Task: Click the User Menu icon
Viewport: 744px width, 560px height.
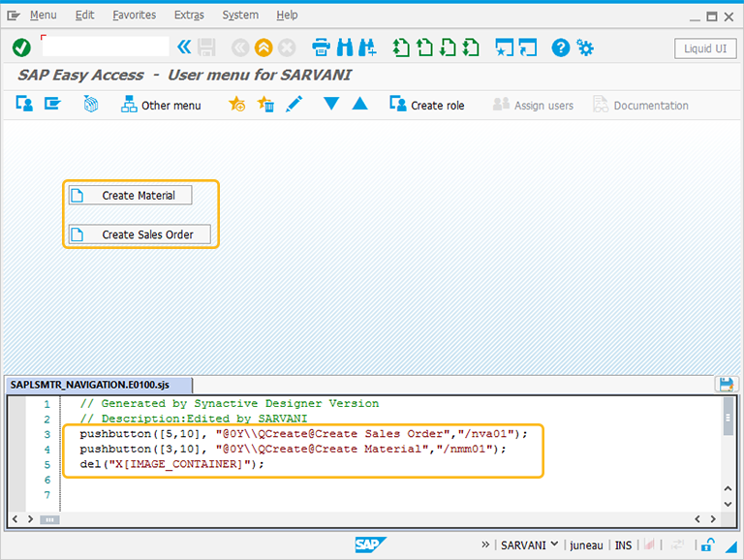Action: 24,104
